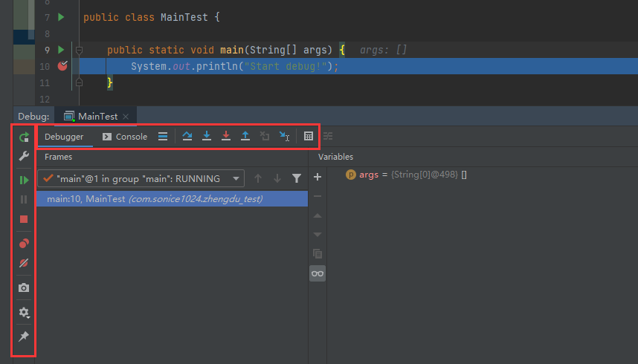Open View Breakpoints double red circle icon

click(x=24, y=243)
